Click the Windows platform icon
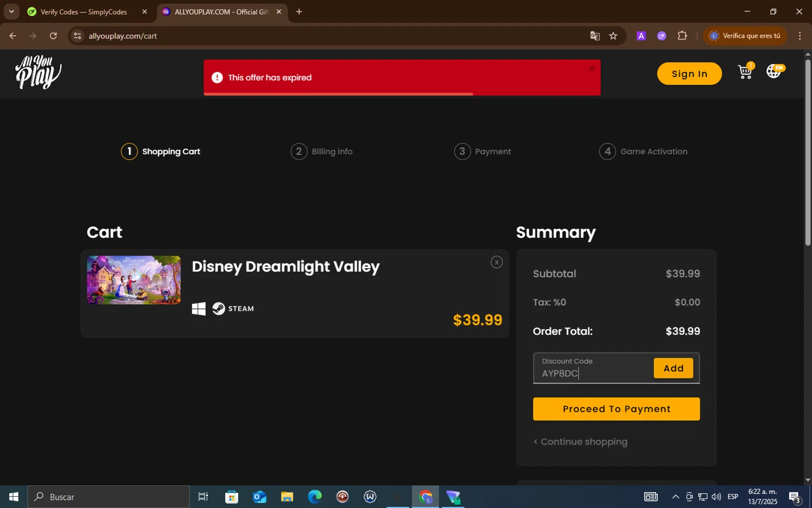 (199, 309)
